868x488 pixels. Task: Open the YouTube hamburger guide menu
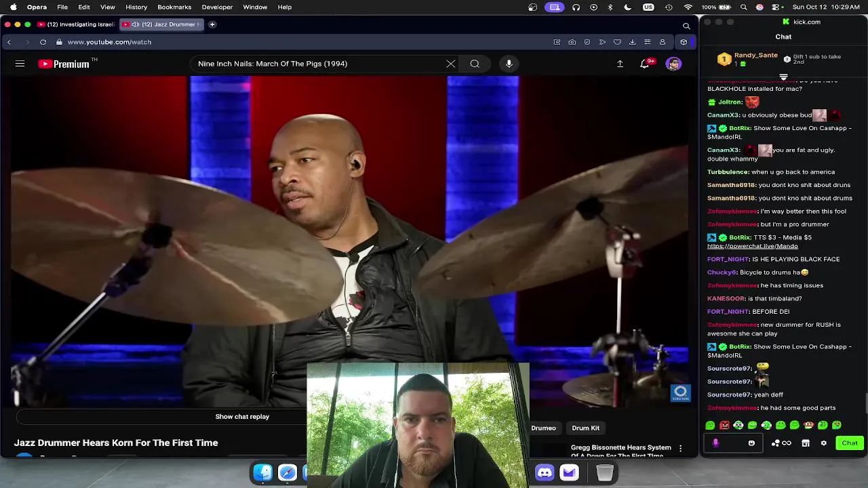point(20,64)
